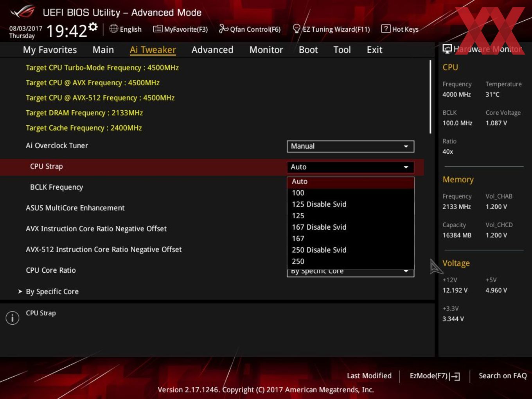Click Last Modified button
The width and height of the screenshot is (532, 399).
tap(369, 376)
